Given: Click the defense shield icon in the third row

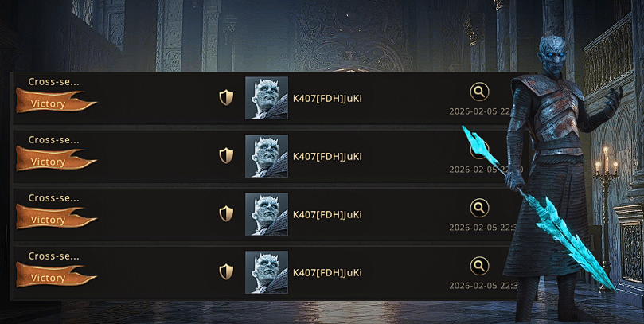Looking at the screenshot, I should (226, 214).
